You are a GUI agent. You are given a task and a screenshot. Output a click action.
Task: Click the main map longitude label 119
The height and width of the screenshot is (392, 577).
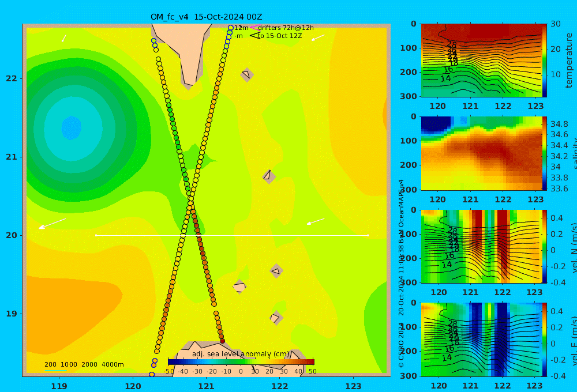(x=59, y=386)
